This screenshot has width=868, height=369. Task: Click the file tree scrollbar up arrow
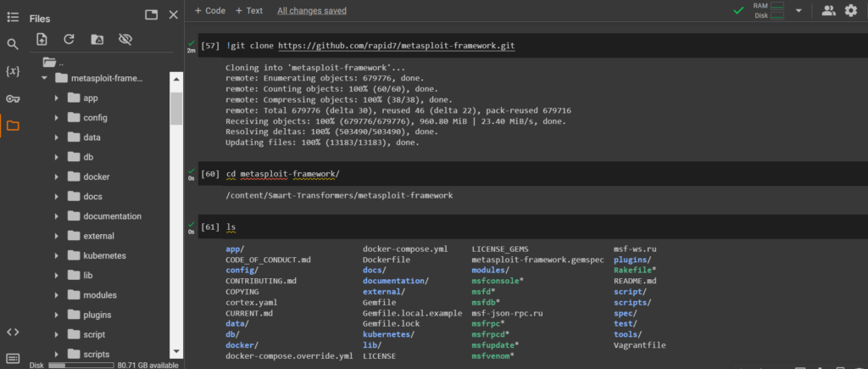[176, 79]
